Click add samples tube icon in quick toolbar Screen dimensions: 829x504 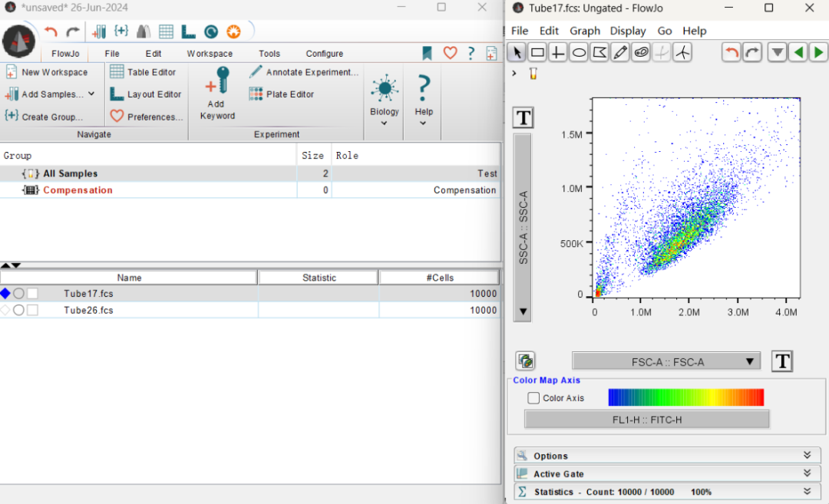(x=99, y=31)
